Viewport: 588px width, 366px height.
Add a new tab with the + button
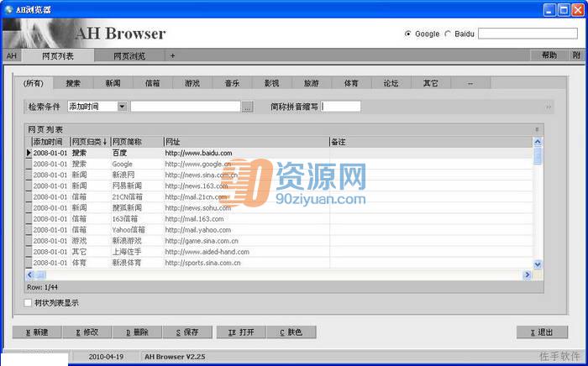172,55
